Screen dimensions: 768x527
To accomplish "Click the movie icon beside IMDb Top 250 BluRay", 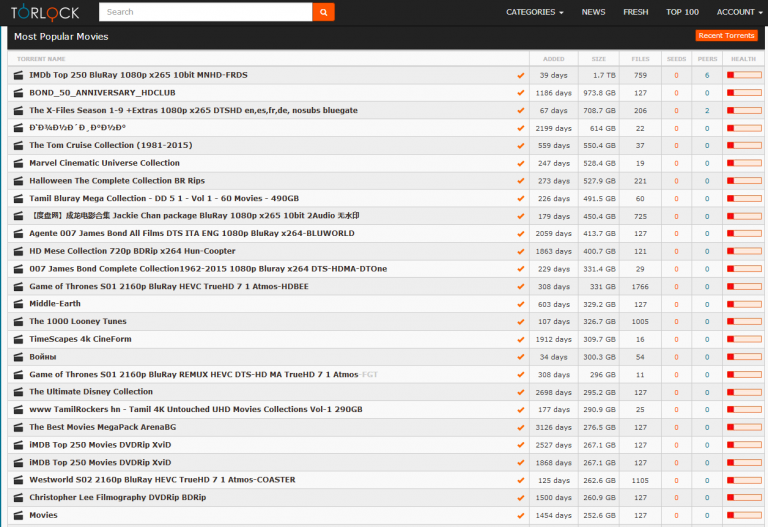I will click(18, 75).
